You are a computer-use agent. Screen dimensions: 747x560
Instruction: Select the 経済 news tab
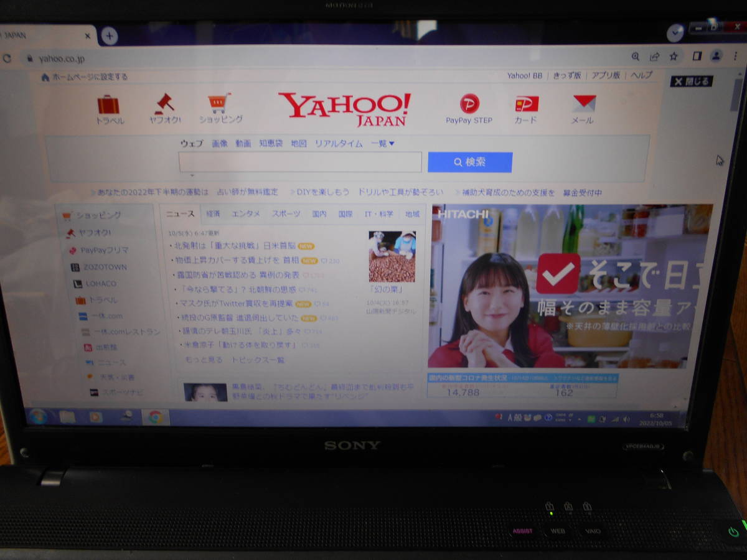[x=214, y=214]
